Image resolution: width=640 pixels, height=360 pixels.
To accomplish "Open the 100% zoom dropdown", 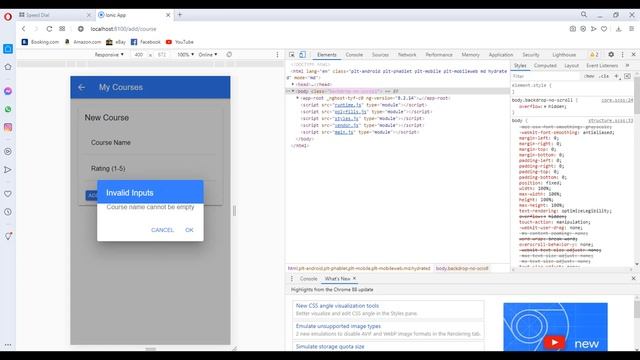I will tap(185, 55).
